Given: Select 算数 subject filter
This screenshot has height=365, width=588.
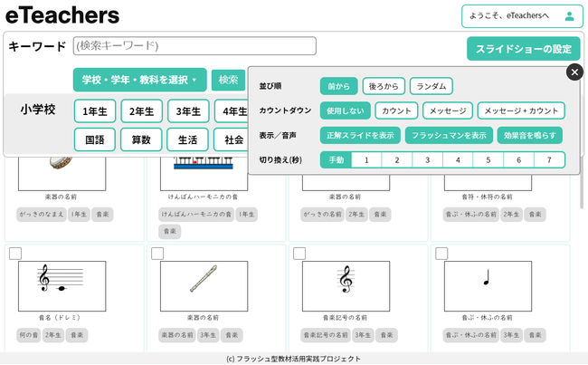Looking at the screenshot, I should pyautogui.click(x=141, y=139).
